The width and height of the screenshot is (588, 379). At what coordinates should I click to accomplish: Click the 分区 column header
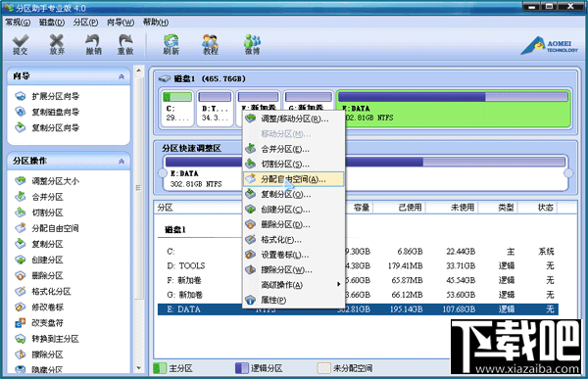(165, 208)
